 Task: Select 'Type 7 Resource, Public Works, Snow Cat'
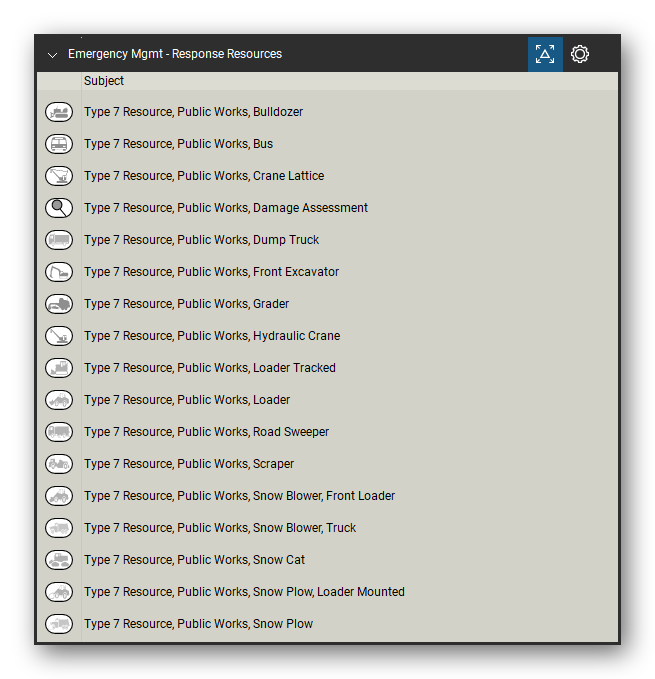pos(194,560)
